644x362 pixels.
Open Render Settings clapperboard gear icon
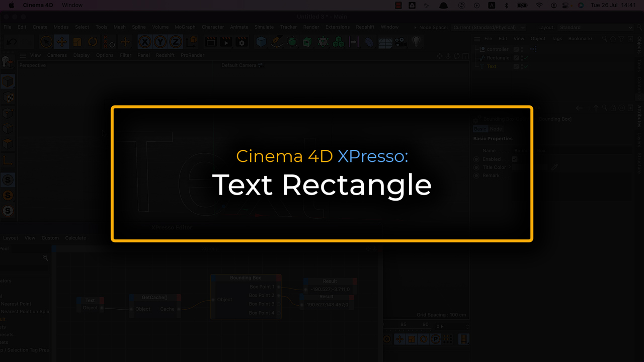242,42
